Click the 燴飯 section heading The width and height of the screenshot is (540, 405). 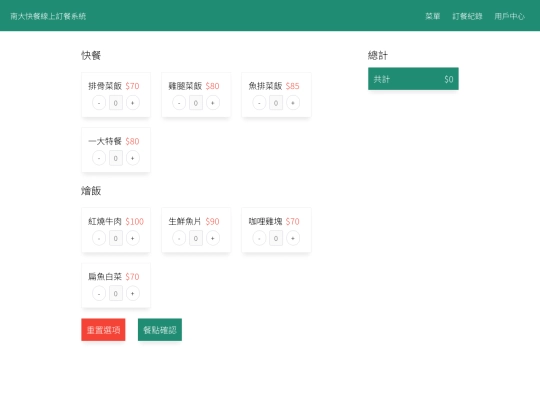pos(91,191)
